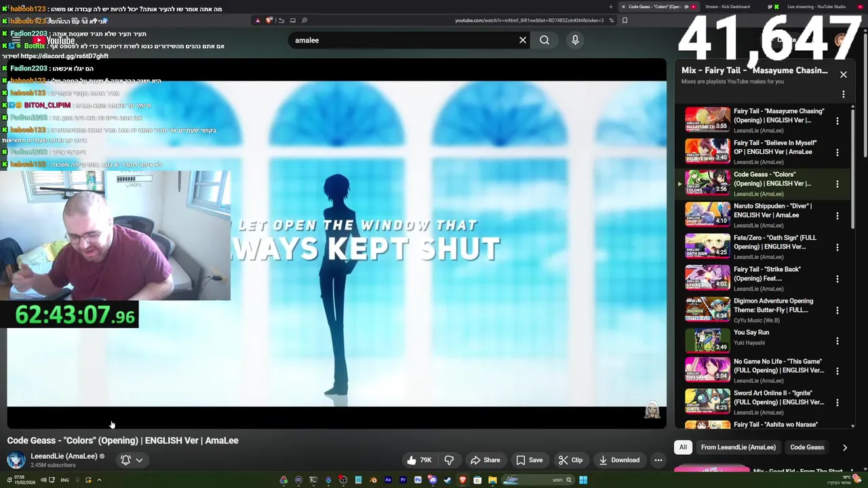This screenshot has height=488, width=868.
Task: Bookmark this page with bookmark icon
Action: pos(625,20)
